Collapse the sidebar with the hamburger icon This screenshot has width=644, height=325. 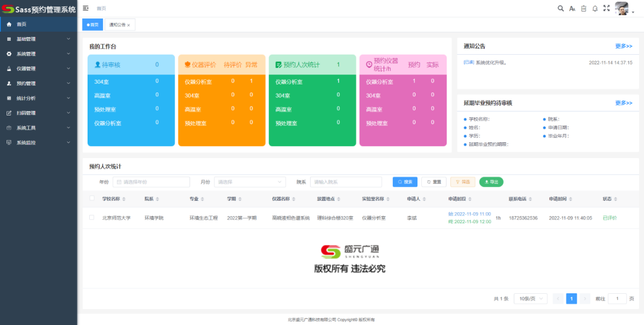pos(85,8)
